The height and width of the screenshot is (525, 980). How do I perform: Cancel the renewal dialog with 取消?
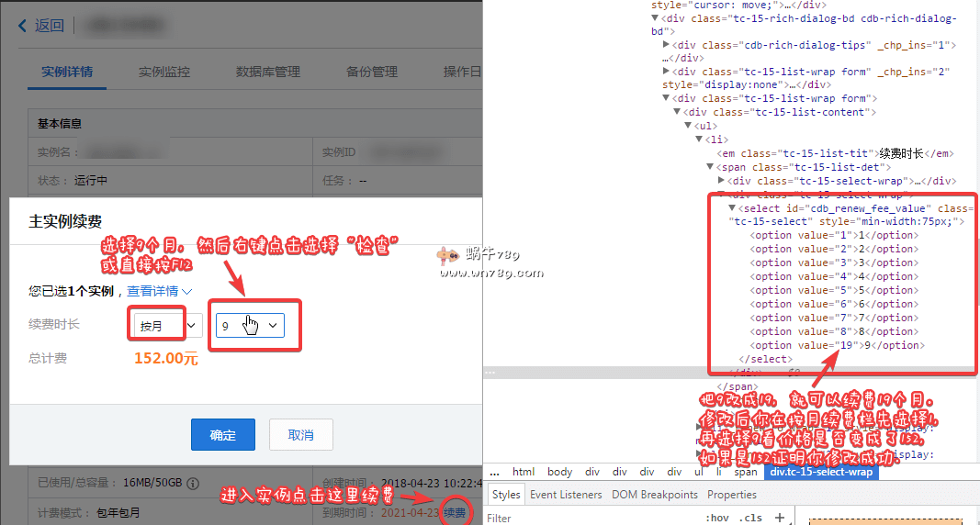pos(300,435)
